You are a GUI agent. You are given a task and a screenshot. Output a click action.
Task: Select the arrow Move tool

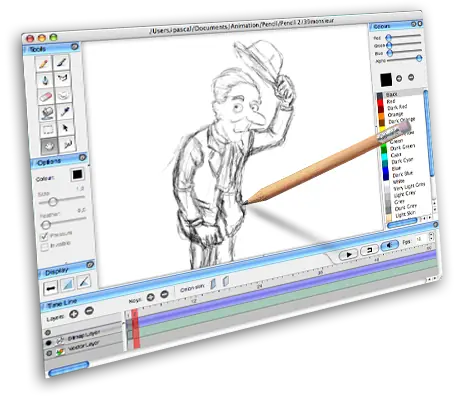pyautogui.click(x=65, y=128)
